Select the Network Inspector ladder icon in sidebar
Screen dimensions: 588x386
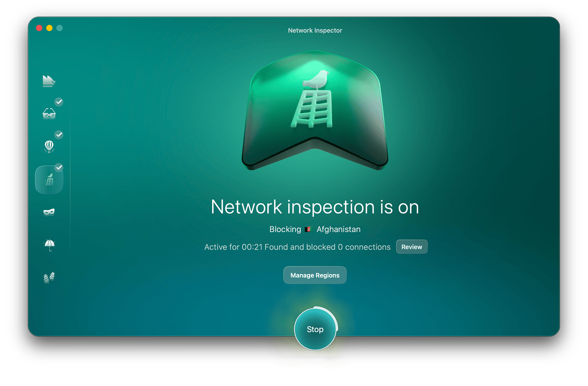(49, 179)
